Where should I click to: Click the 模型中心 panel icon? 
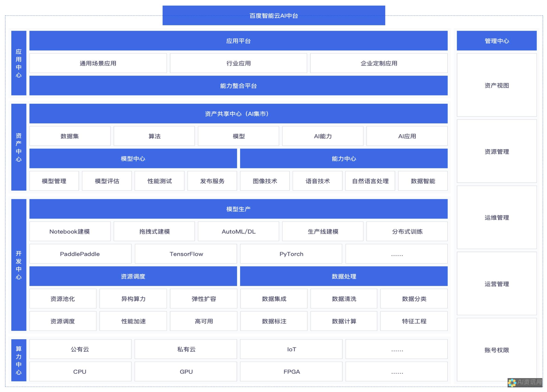[x=133, y=158]
